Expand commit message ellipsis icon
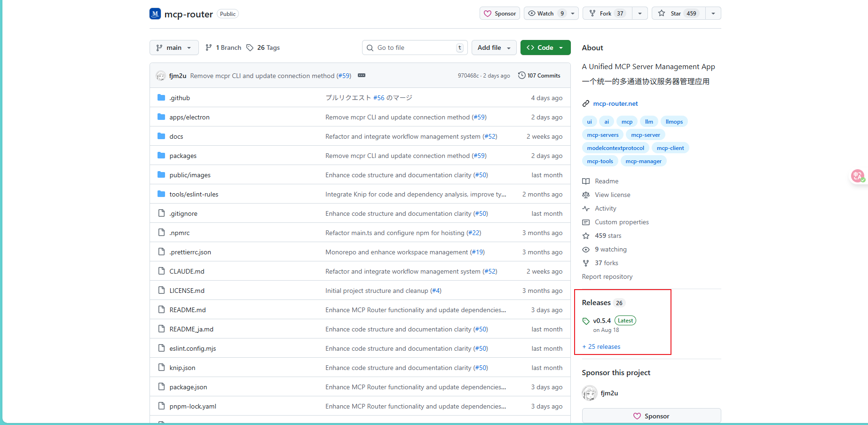The height and width of the screenshot is (425, 868). [x=362, y=75]
